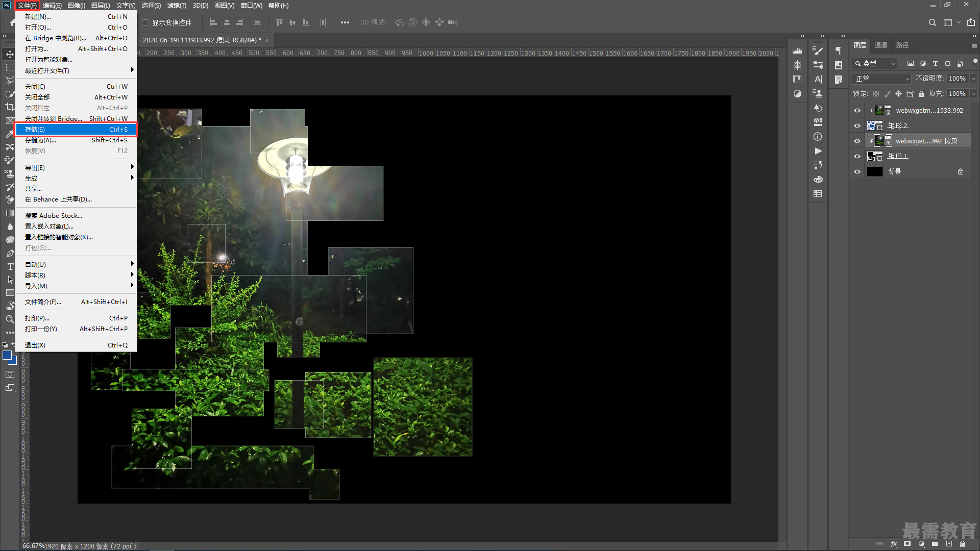Open the 不透明度 opacity dropdown arrow

tap(973, 79)
